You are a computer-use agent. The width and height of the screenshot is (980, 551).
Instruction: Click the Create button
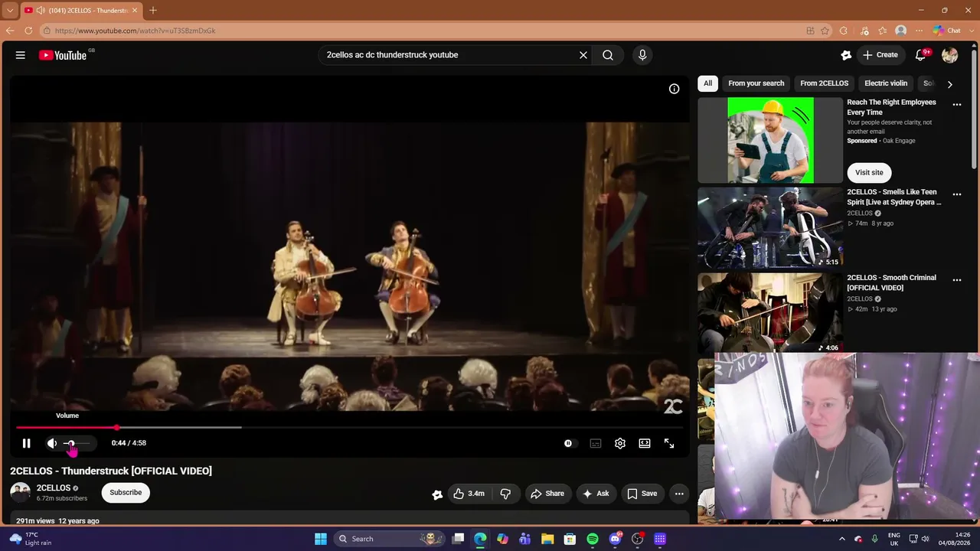880,55
